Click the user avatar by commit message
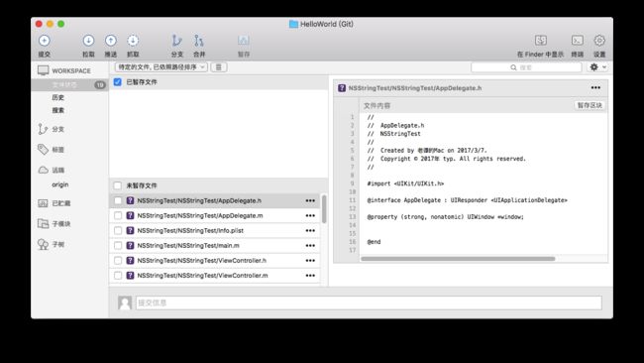The image size is (644, 363). pyautogui.click(x=125, y=302)
